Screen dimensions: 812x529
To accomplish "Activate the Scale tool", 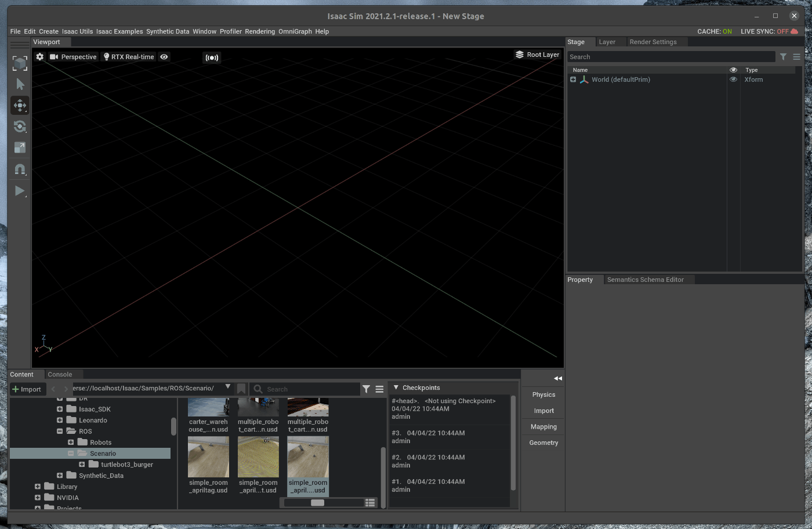I will click(x=20, y=148).
